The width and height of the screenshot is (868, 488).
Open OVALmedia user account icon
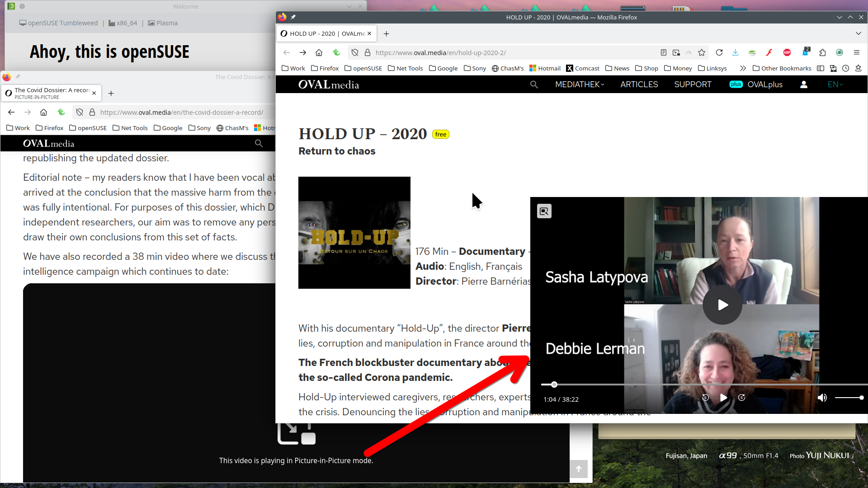803,84
